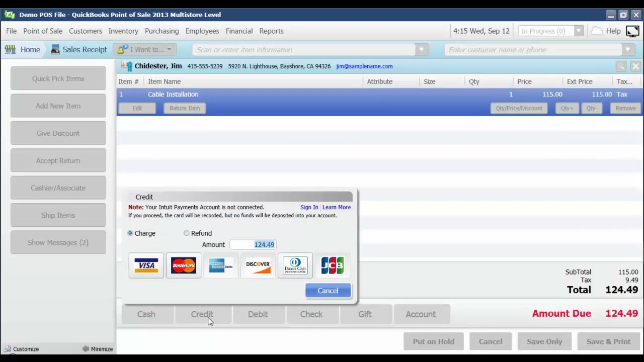Click the Cashier/Associate button
644x362 pixels.
(x=58, y=188)
